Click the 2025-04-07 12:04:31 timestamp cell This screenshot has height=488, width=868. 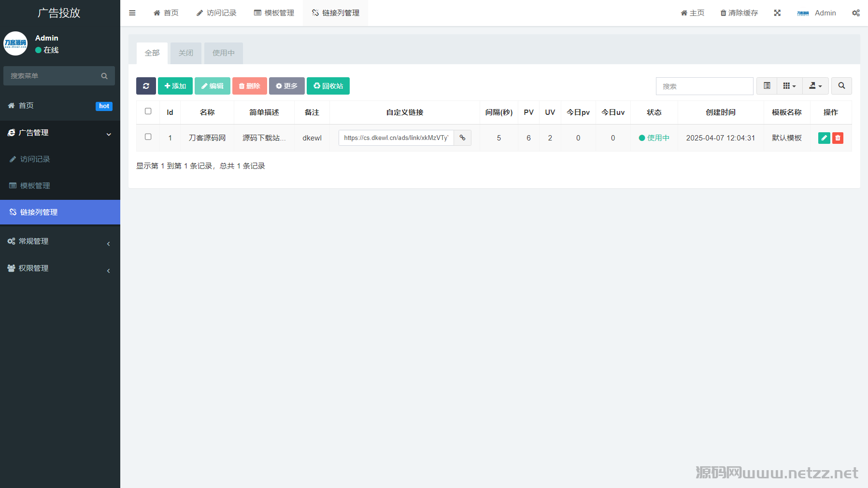[x=721, y=138]
